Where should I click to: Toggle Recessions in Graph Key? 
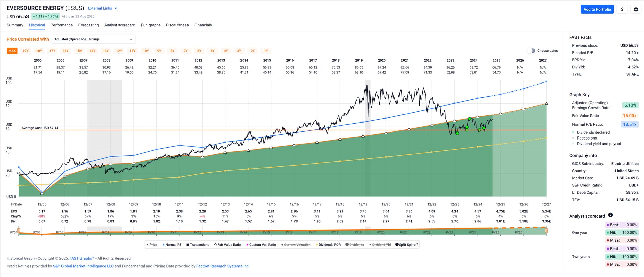point(584,138)
